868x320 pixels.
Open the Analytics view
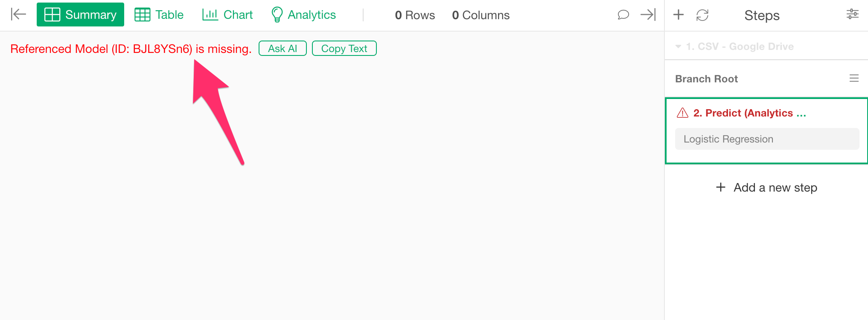tap(303, 15)
